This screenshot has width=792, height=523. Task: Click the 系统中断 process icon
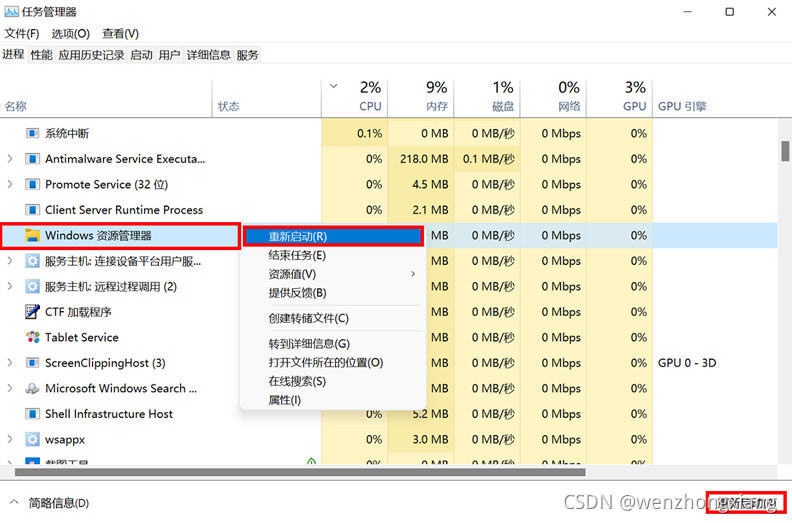click(32, 133)
